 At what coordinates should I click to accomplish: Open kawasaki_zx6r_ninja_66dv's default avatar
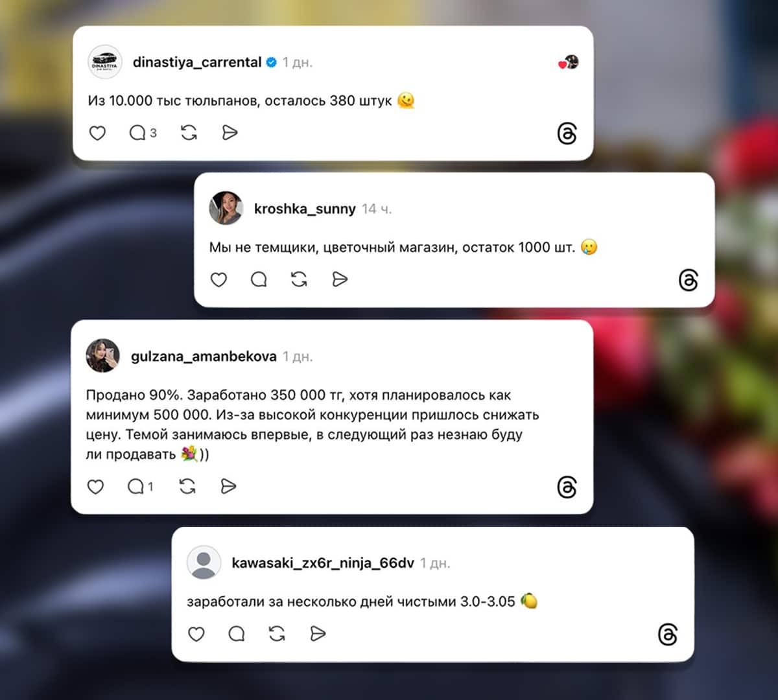[204, 562]
